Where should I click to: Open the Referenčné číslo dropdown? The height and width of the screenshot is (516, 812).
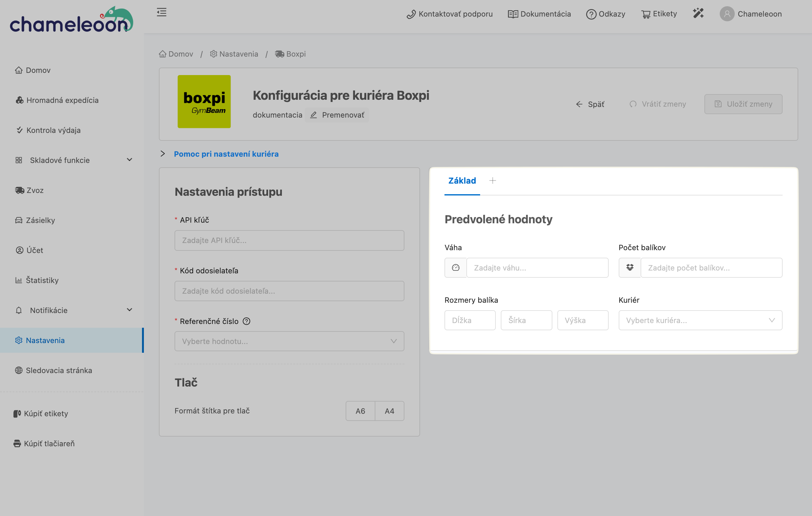[289, 341]
